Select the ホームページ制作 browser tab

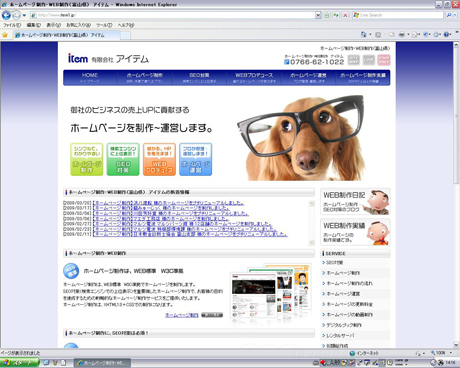click(x=66, y=35)
